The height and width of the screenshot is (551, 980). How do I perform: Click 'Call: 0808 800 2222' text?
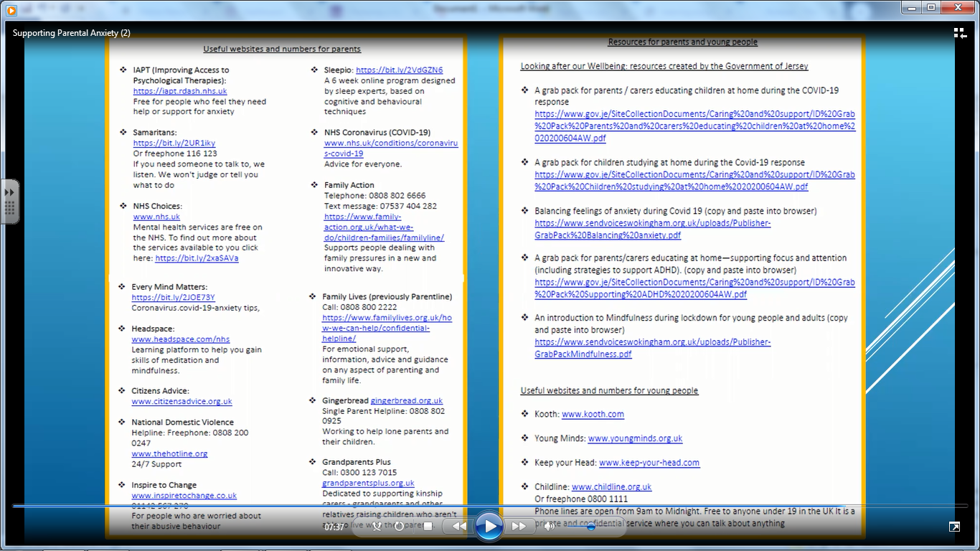coord(359,307)
